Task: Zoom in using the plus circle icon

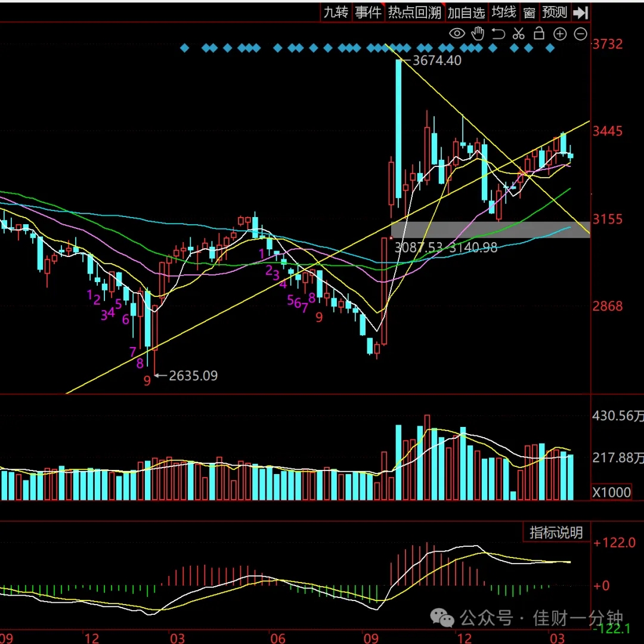Action: coord(560,34)
